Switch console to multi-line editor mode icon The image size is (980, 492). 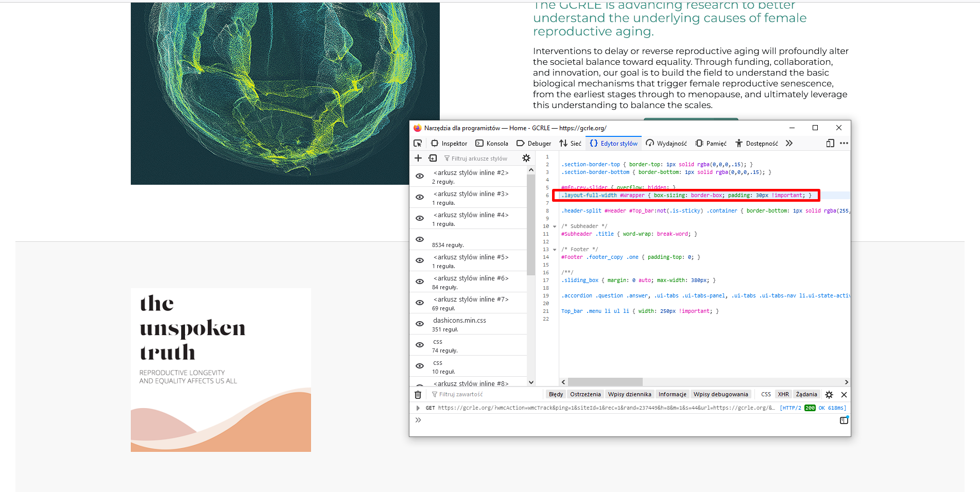click(x=844, y=420)
